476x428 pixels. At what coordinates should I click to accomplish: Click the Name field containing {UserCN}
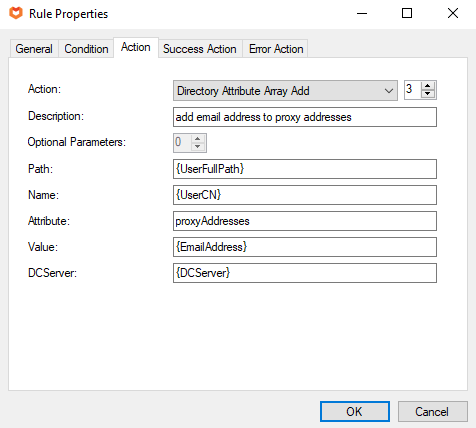coord(305,195)
